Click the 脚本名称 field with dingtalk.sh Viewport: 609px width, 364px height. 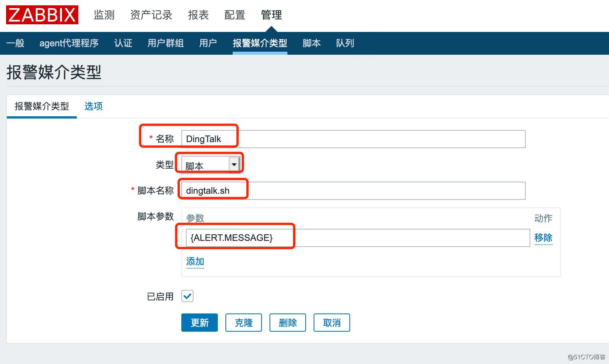pos(353,191)
